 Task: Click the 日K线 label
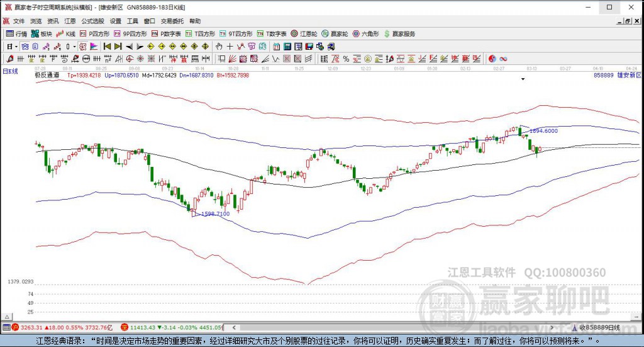(10, 71)
